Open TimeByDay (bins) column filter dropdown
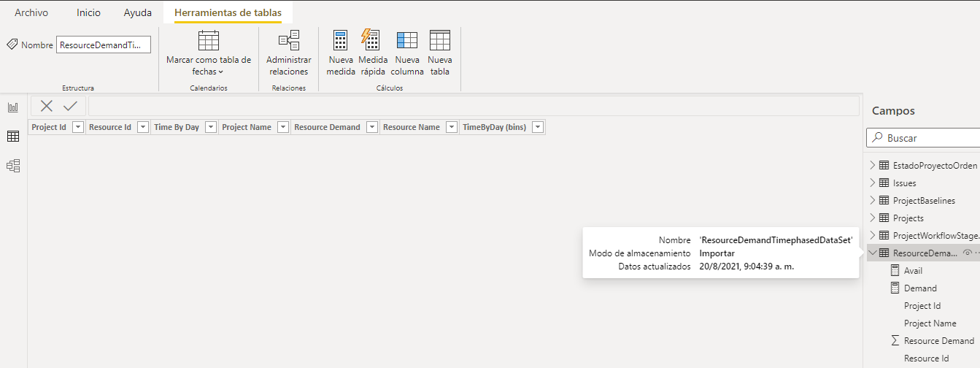 tap(538, 127)
